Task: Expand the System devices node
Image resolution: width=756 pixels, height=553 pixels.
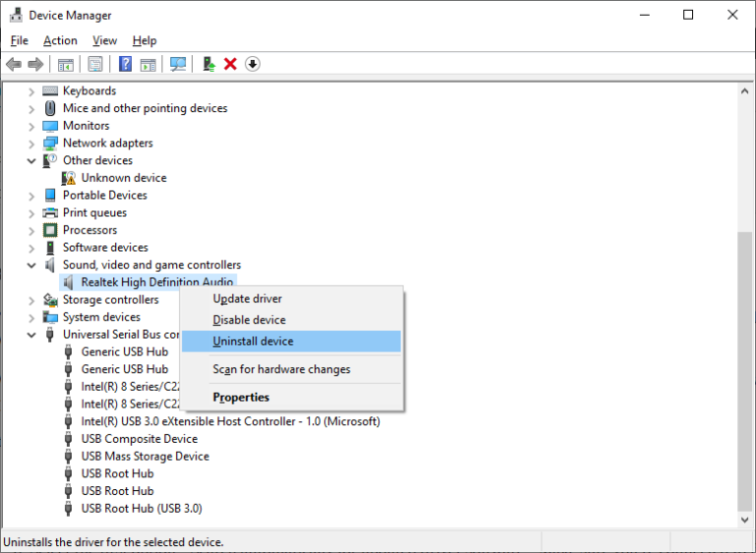Action: (31, 318)
